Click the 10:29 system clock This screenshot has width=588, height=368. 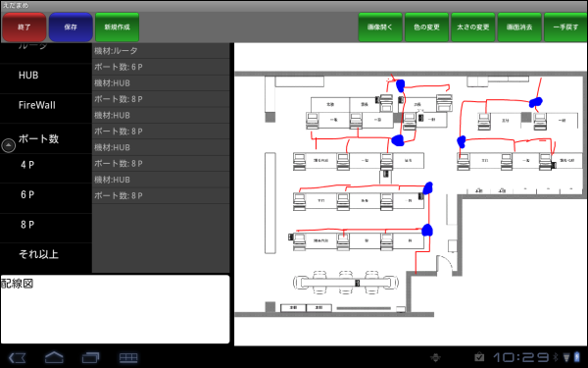(521, 357)
